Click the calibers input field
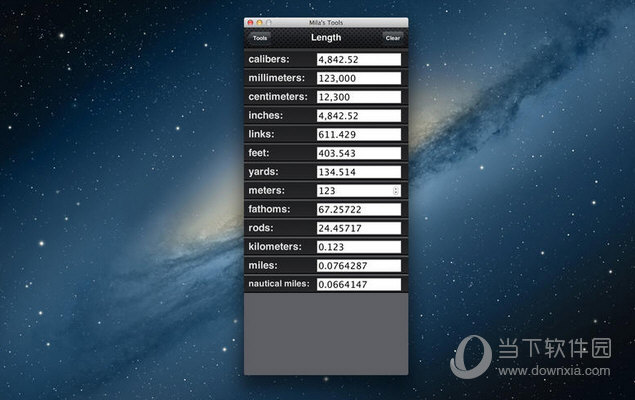The height and width of the screenshot is (400, 635). pos(359,60)
